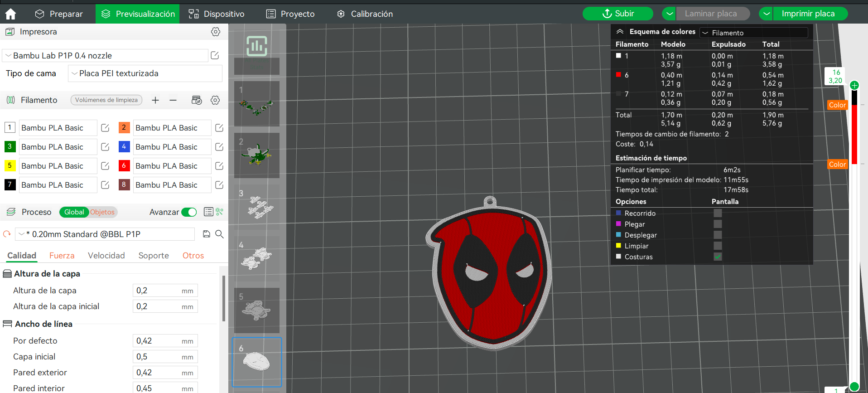Open the Dispositivo tab
This screenshot has height=393, width=868.
(217, 14)
